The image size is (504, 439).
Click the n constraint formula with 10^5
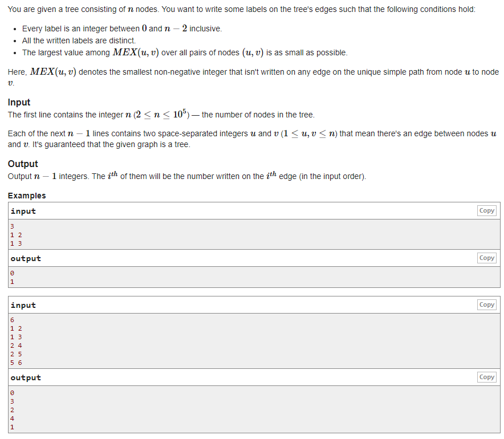click(161, 114)
